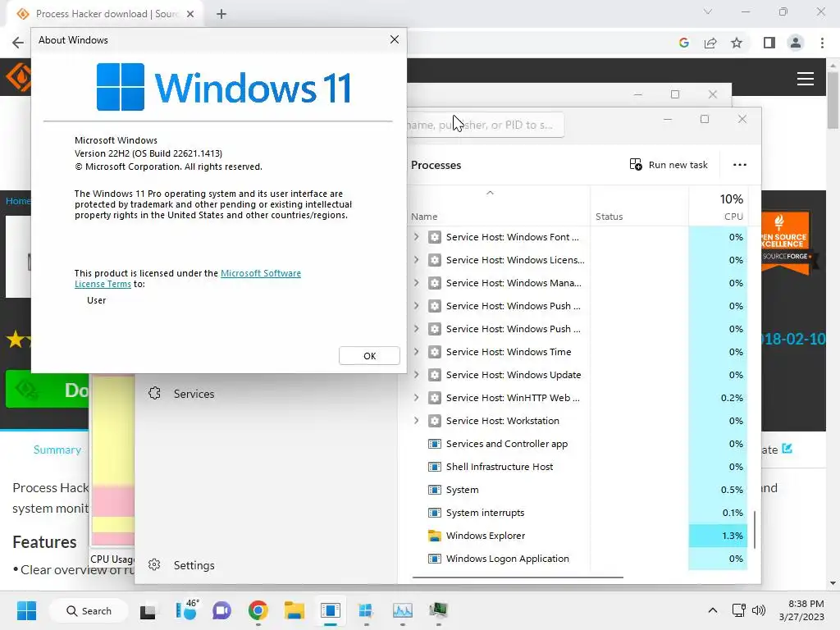
Task: Sort processes by the Status column
Action: (609, 217)
